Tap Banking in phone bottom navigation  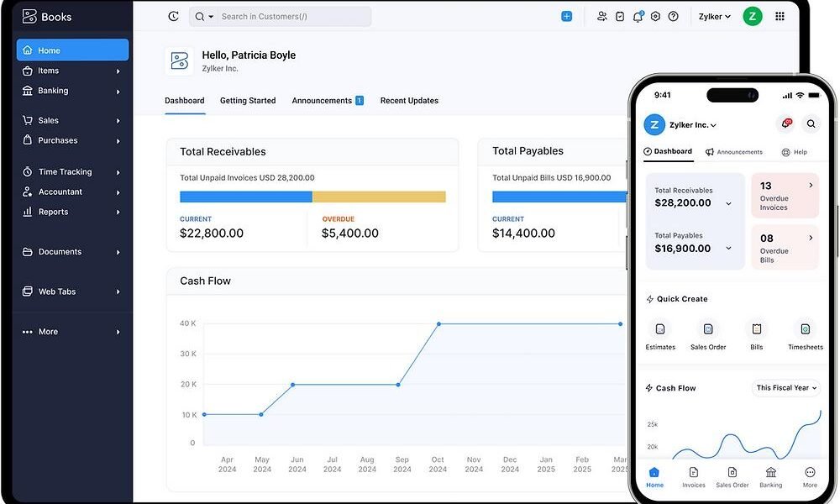pyautogui.click(x=771, y=477)
